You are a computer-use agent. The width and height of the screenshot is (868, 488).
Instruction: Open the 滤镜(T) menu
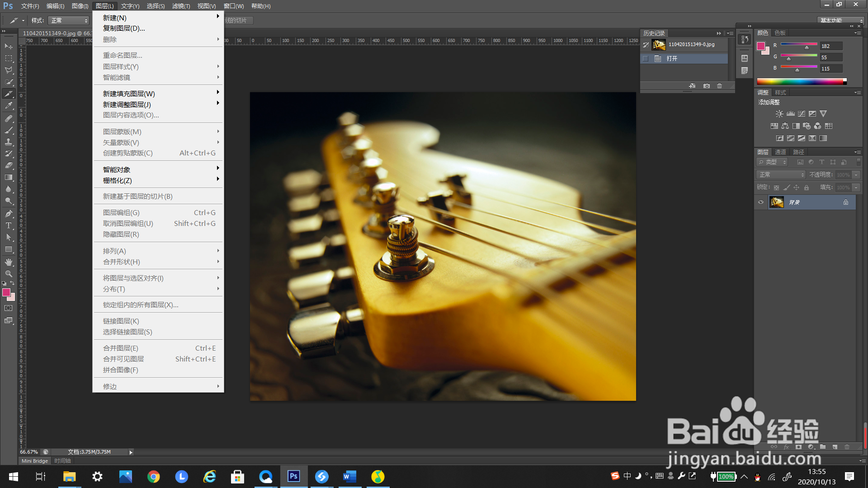(x=181, y=6)
